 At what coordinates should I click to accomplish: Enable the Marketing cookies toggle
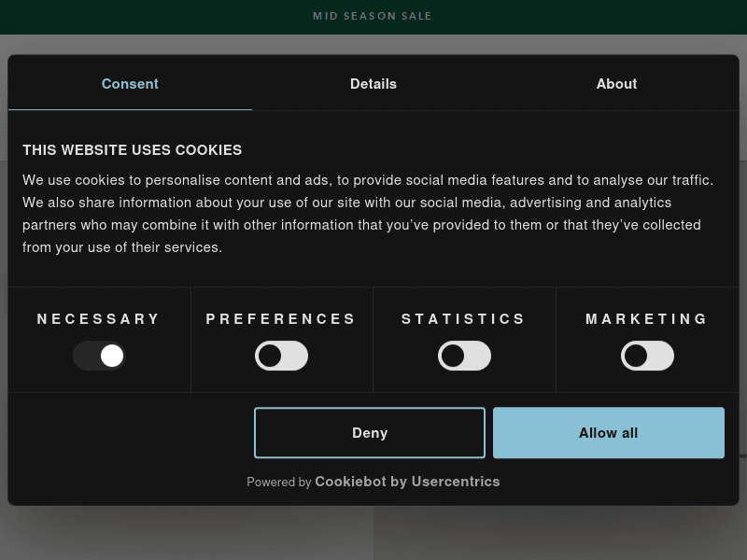(647, 356)
